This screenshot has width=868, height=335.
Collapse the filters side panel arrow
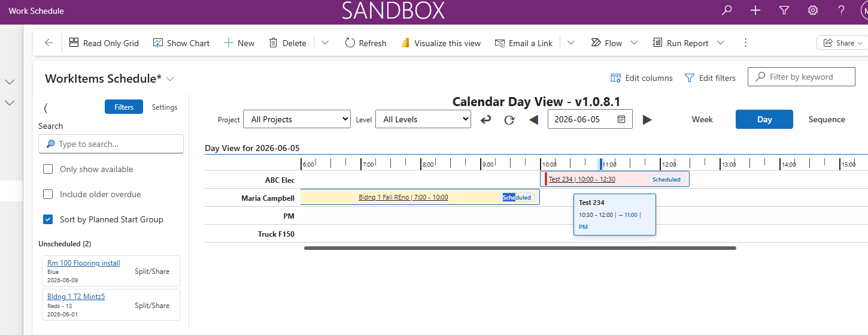[x=45, y=108]
